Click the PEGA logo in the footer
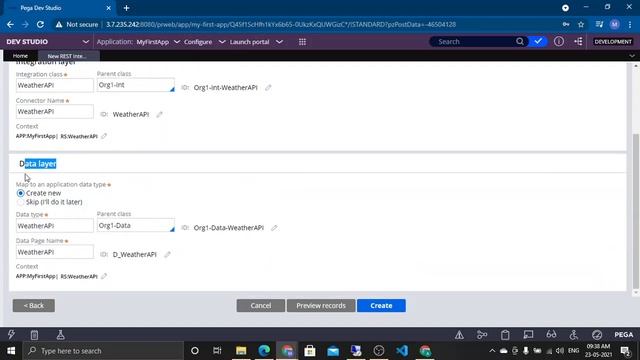Screen dimensions: 640x360 tap(624, 335)
